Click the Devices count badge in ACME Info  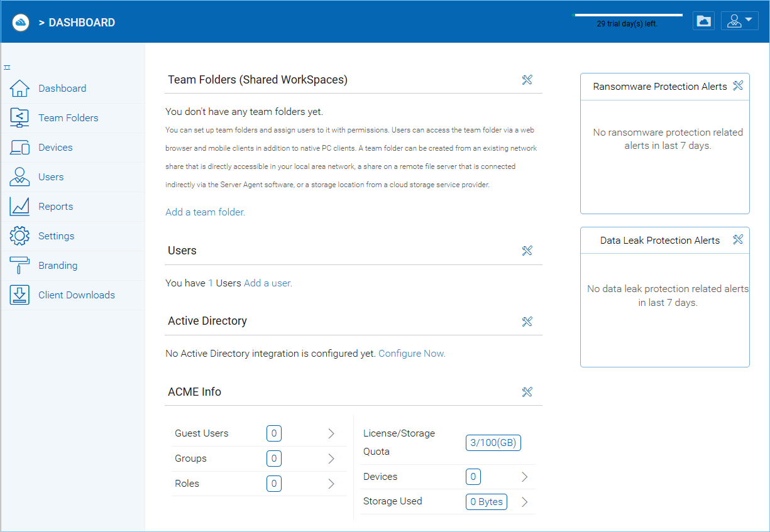(x=473, y=477)
